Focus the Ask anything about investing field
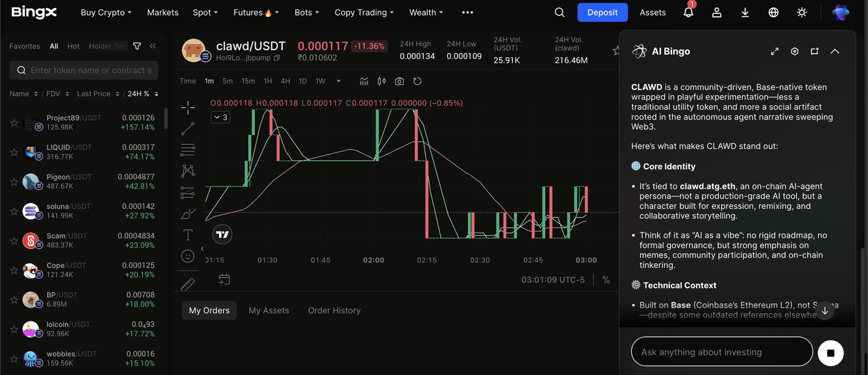The width and height of the screenshot is (868, 375). pyautogui.click(x=722, y=352)
